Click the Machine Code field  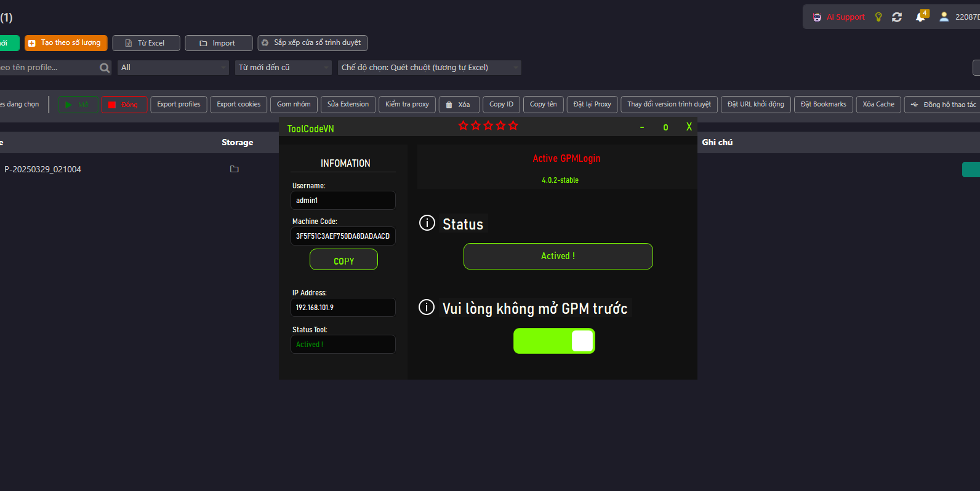coord(343,236)
